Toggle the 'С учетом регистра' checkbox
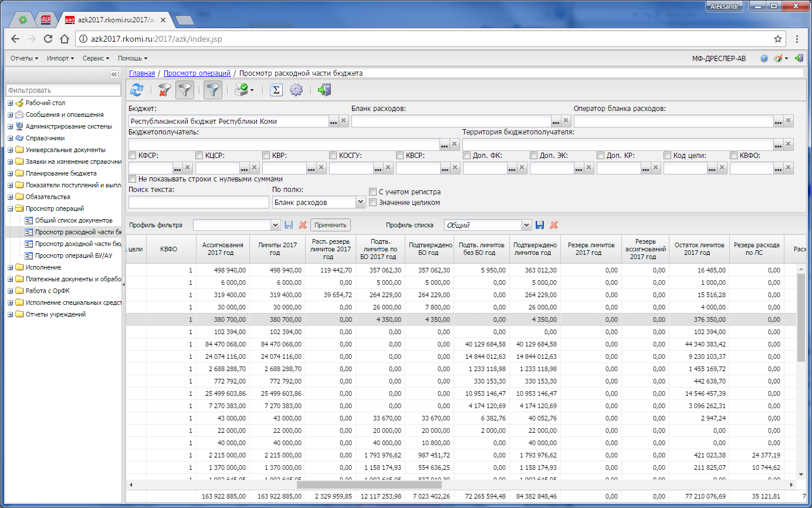Screen dimensions: 812x508 (373, 191)
